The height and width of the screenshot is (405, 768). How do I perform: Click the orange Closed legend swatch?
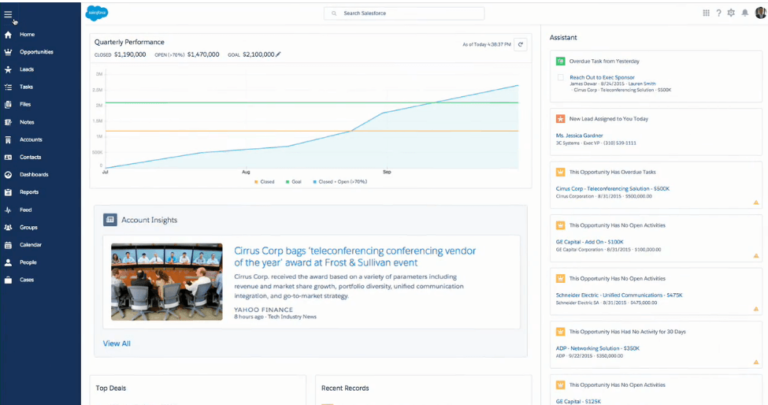tap(256, 182)
